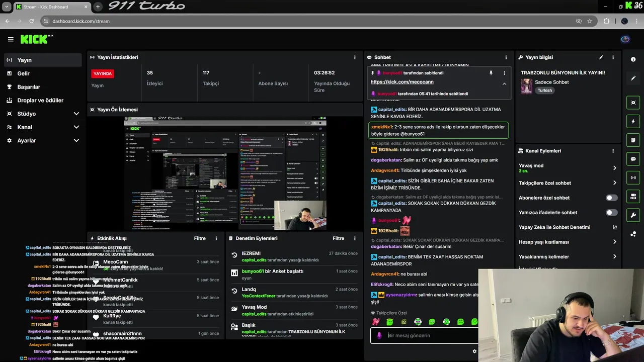
Task: Open Yayın bilgisi panel three-dot menu
Action: [613, 57]
